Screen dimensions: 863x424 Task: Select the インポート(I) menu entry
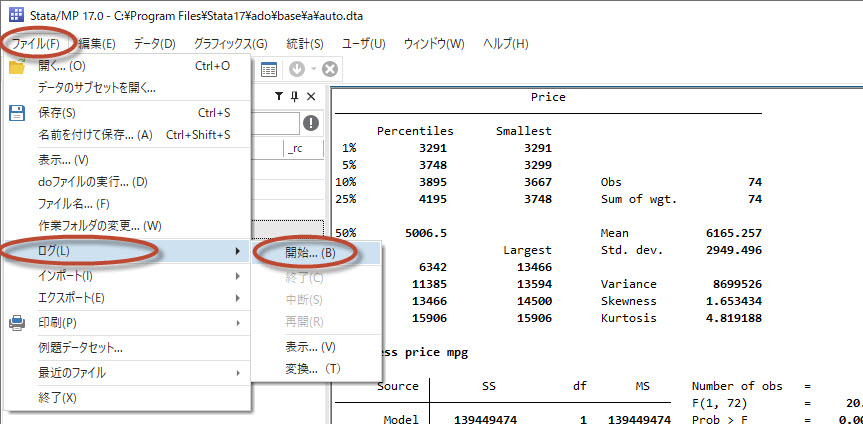click(x=129, y=276)
